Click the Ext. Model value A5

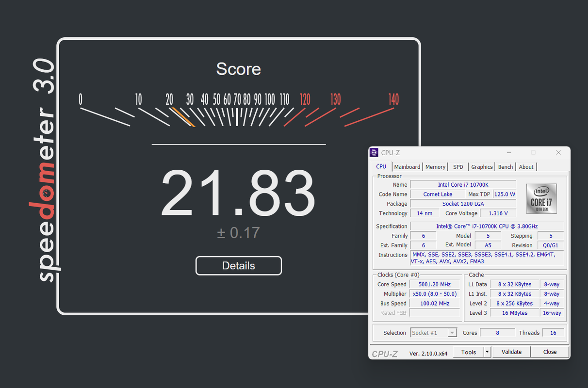click(x=488, y=245)
